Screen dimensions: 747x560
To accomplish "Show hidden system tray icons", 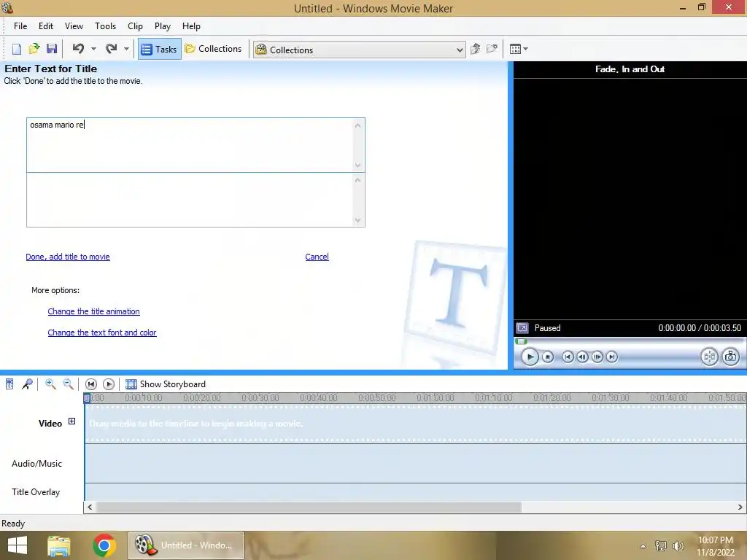I will point(643,546).
